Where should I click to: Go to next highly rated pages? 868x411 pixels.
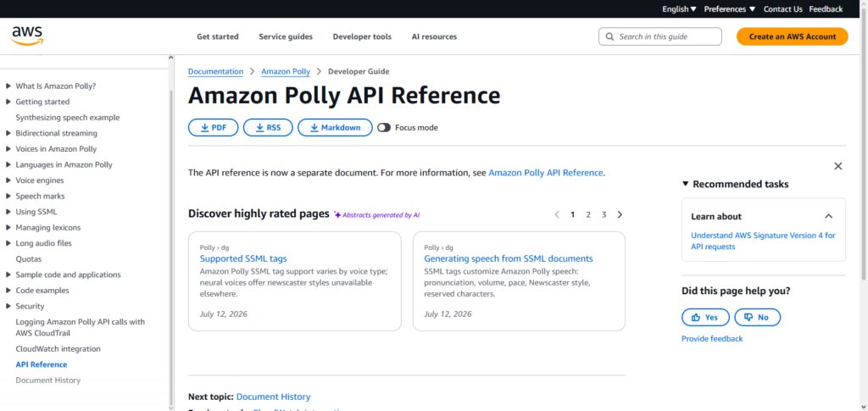(x=620, y=214)
